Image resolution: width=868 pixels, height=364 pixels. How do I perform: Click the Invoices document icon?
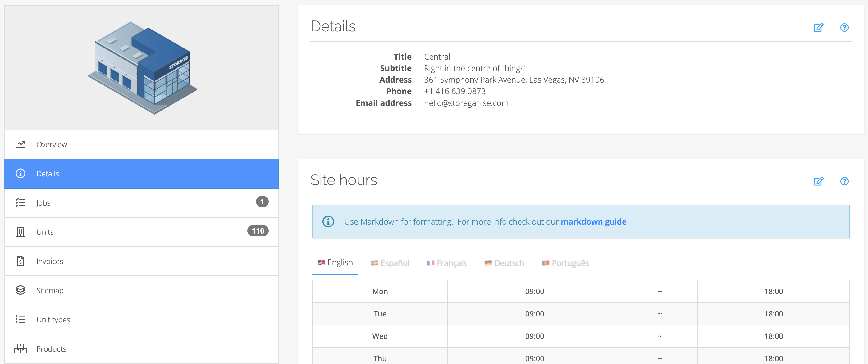pyautogui.click(x=20, y=261)
